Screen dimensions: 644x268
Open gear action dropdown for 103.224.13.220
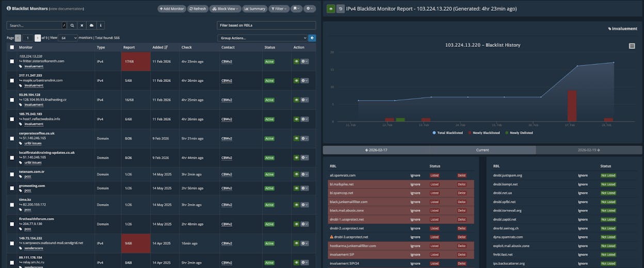(304, 61)
